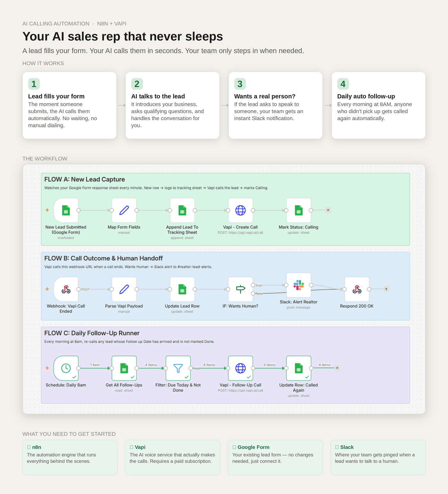Click the plus connector after Update Row: Called Again

tap(337, 368)
